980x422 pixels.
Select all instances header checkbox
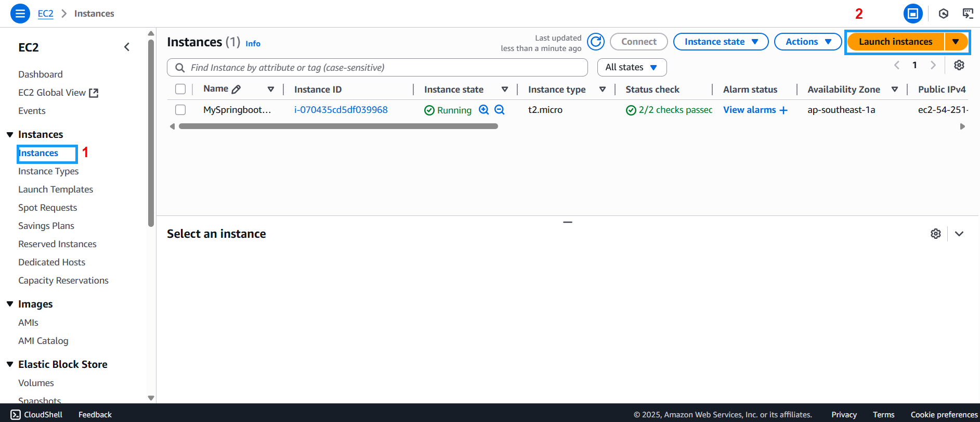point(180,89)
